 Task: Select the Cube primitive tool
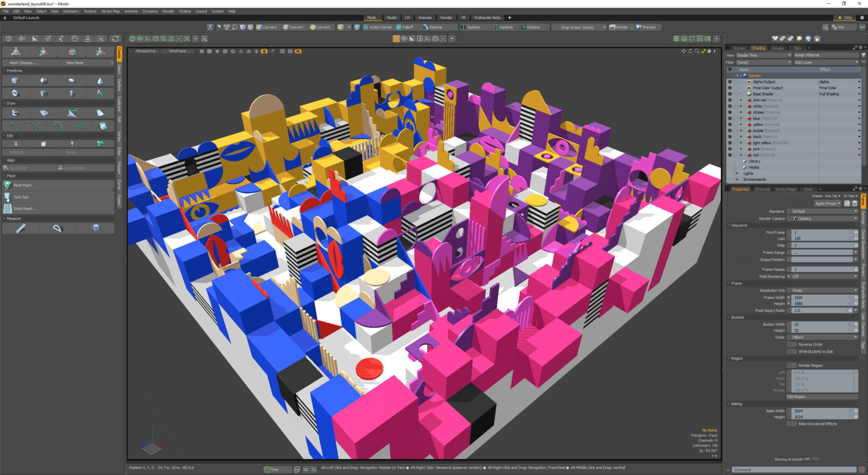[15, 81]
